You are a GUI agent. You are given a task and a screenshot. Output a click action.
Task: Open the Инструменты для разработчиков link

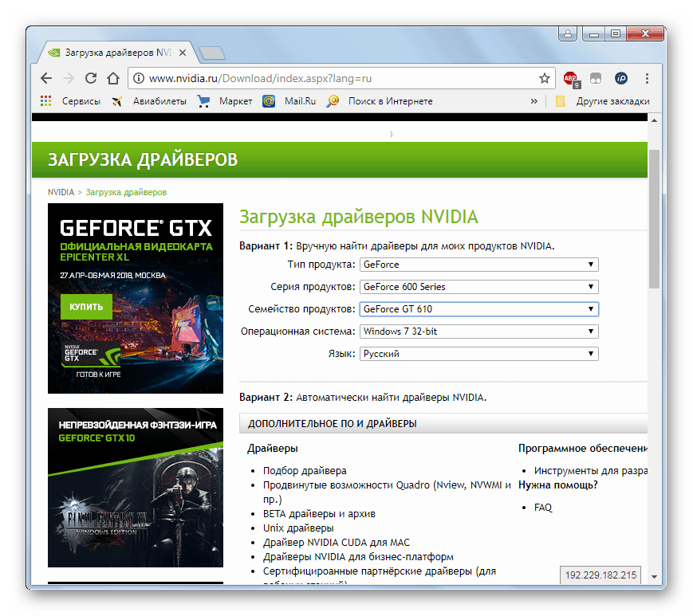[x=590, y=471]
